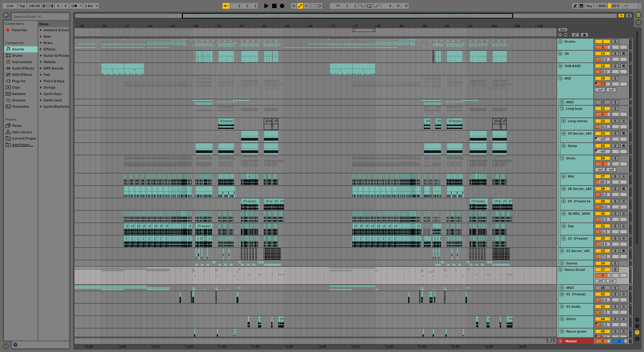
Task: Start playback with the Play button
Action: pos(266,6)
